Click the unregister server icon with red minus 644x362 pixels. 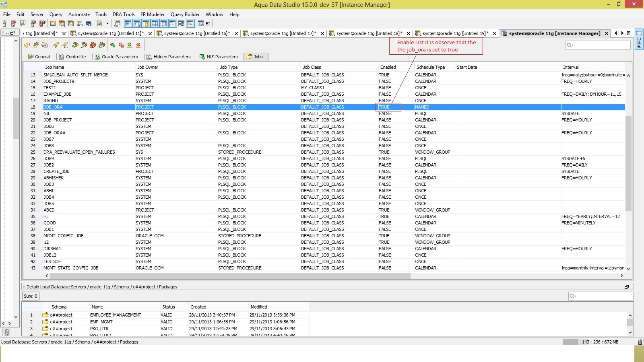(x=14, y=24)
